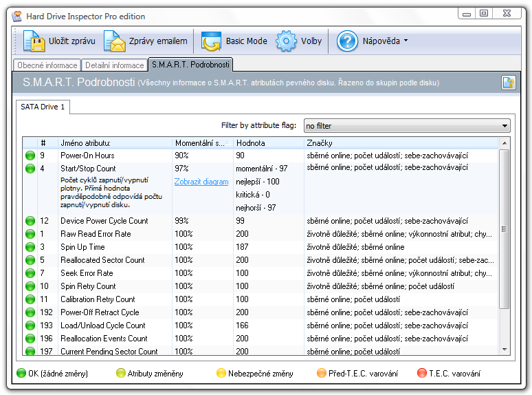Switch to Detailní informace tab

(x=114, y=65)
